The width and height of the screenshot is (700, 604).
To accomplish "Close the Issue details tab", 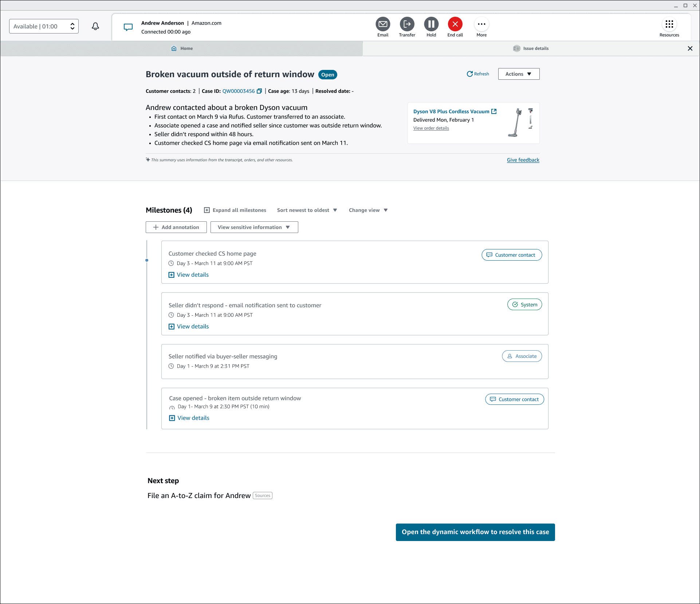I will coord(690,48).
